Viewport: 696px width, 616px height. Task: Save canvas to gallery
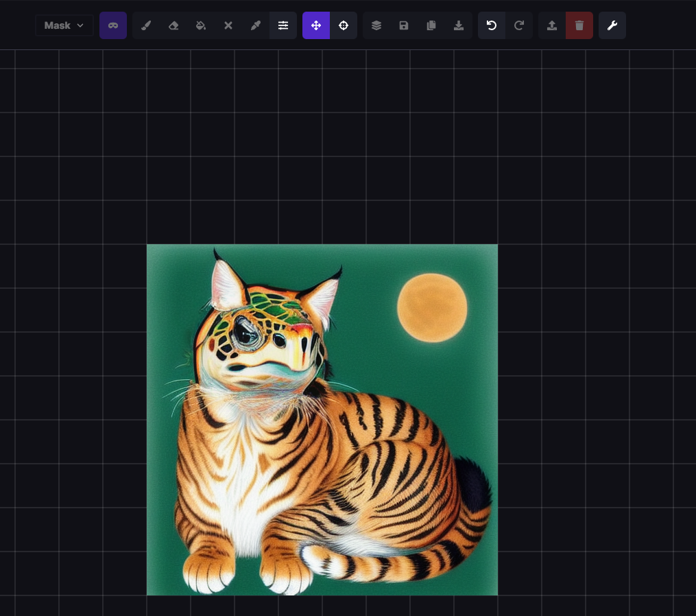click(x=404, y=25)
